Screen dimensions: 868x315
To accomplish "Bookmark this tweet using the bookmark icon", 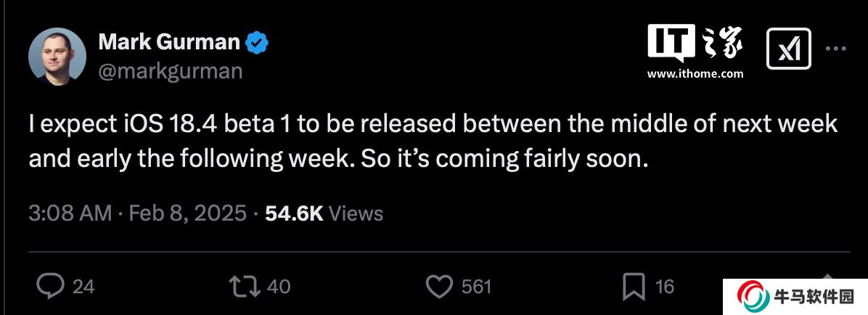I will 634,287.
